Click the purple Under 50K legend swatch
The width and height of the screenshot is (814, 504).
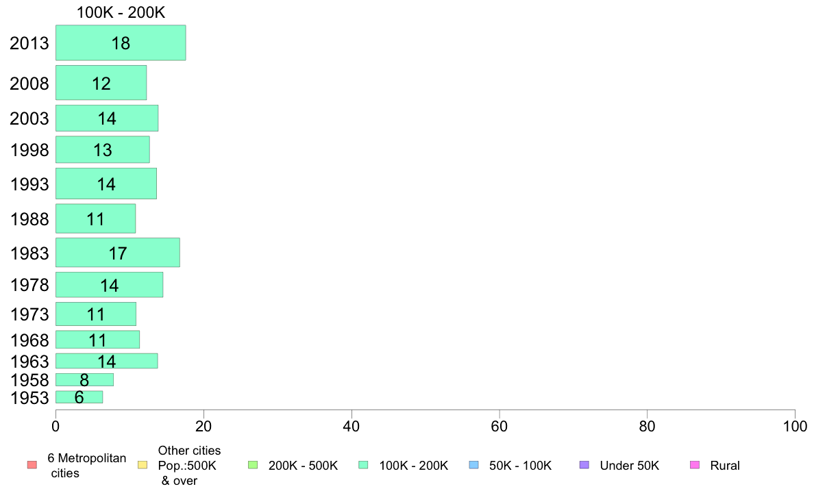pos(584,465)
